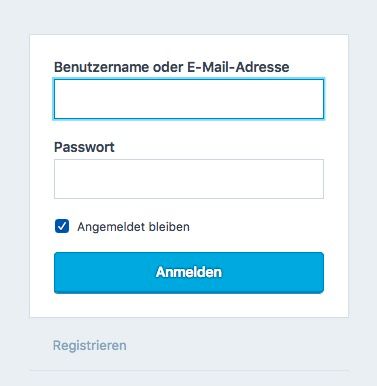Toggle the blue checkmark box
Image resolution: width=377 pixels, height=386 pixels.
coord(62,226)
